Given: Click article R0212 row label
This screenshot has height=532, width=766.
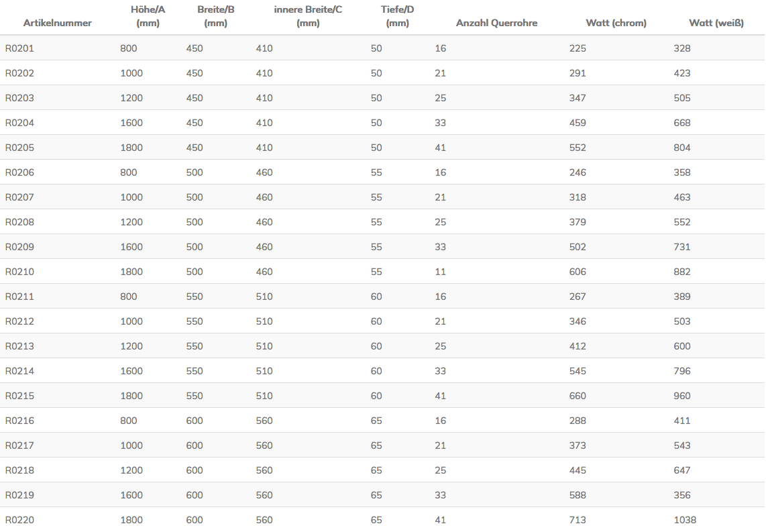Looking at the screenshot, I should coord(19,321).
